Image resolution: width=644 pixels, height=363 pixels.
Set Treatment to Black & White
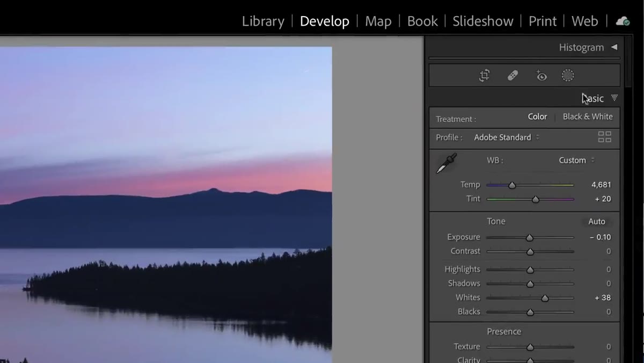click(x=588, y=117)
